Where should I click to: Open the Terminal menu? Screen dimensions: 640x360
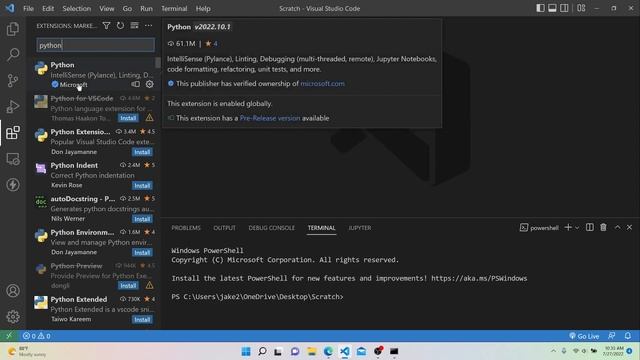tap(174, 9)
